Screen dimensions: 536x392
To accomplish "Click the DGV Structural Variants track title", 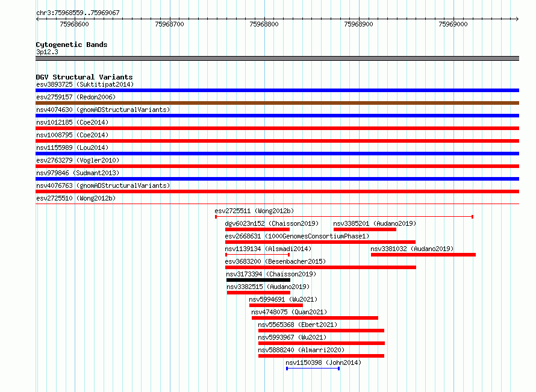I will tap(84, 77).
